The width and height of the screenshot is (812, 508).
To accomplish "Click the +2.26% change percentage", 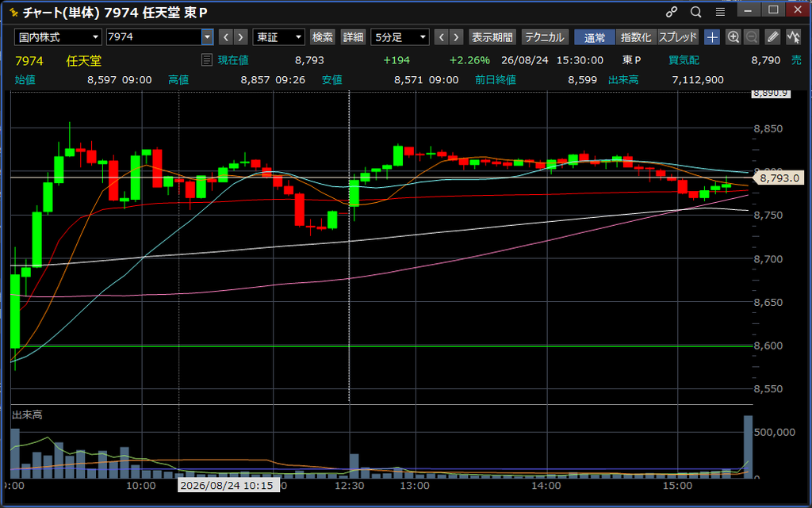I will click(x=469, y=60).
